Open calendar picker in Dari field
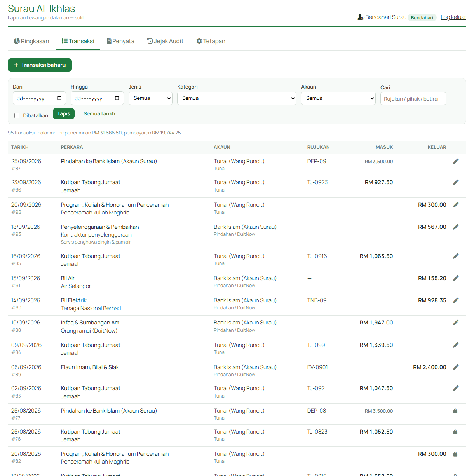 (x=59, y=98)
